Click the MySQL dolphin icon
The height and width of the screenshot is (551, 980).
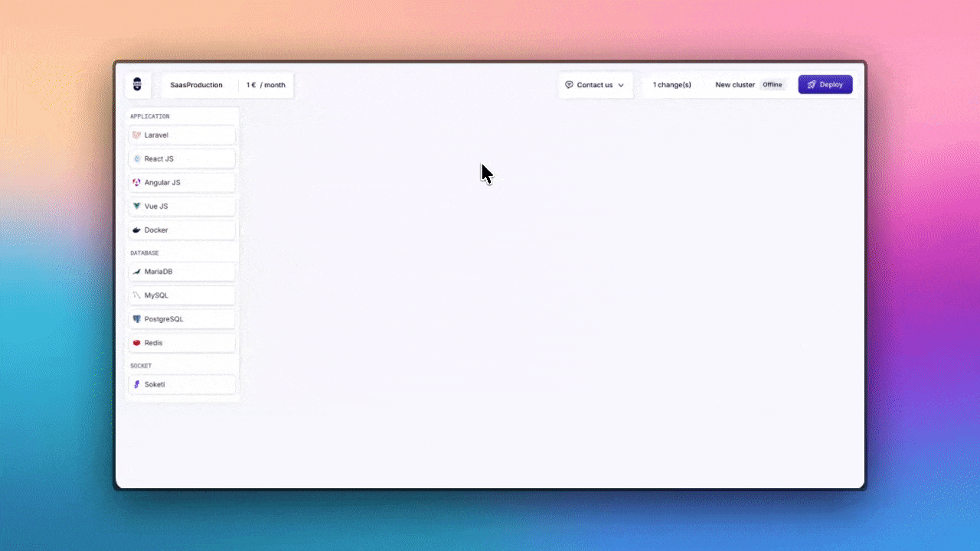[136, 295]
